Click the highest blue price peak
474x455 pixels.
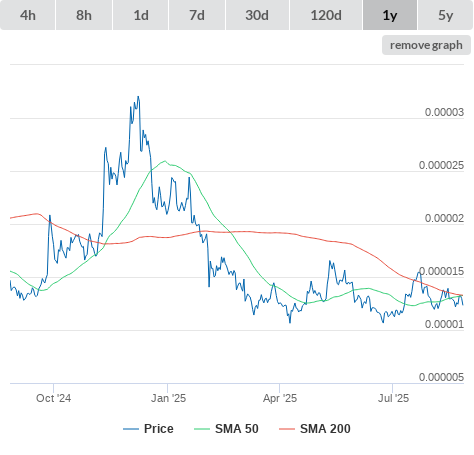[x=138, y=97]
